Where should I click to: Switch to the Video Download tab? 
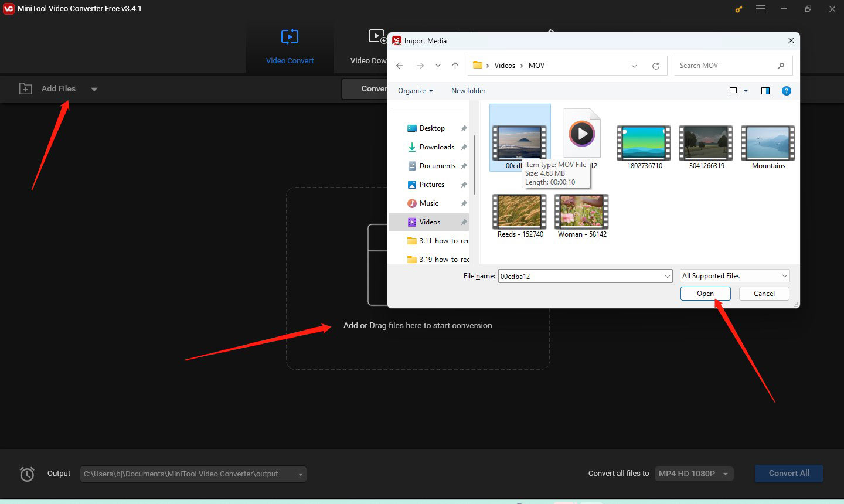coord(368,47)
